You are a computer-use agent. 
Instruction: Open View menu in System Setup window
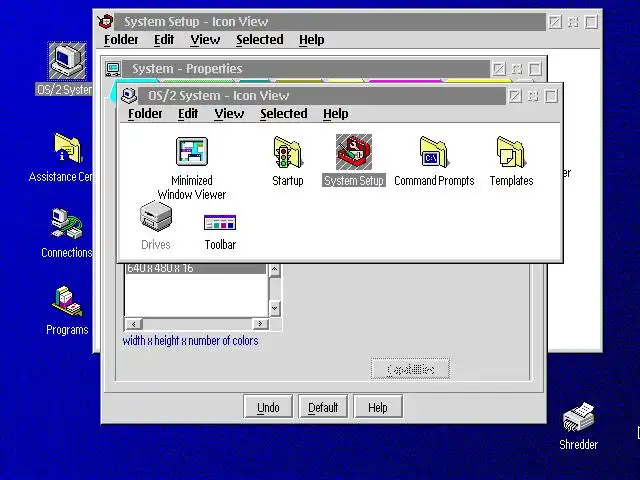pyautogui.click(x=205, y=40)
